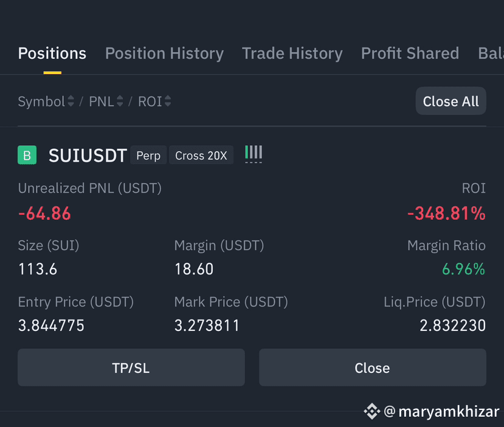Viewport: 504px width, 427px height.
Task: Sort positions by Symbol arrows
Action: point(71,101)
